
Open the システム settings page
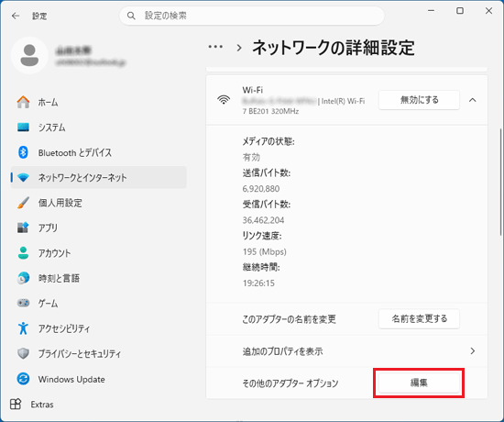click(98, 128)
